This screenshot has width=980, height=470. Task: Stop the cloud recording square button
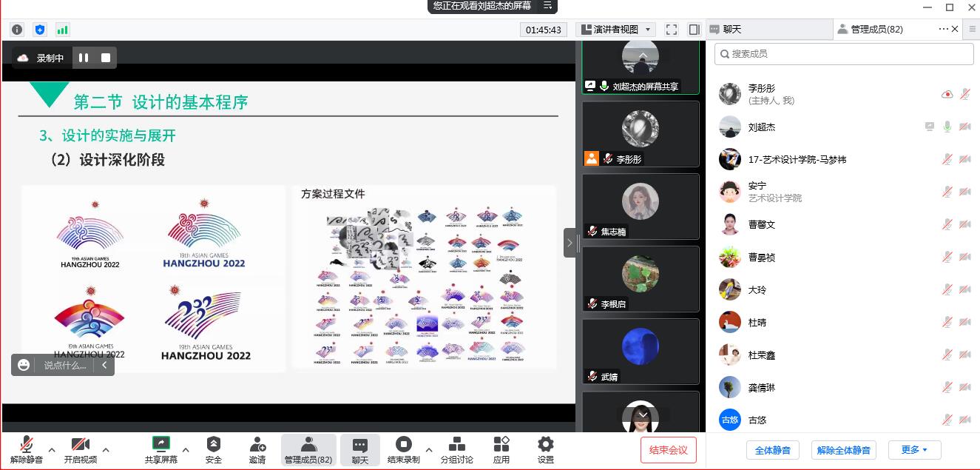tap(106, 58)
